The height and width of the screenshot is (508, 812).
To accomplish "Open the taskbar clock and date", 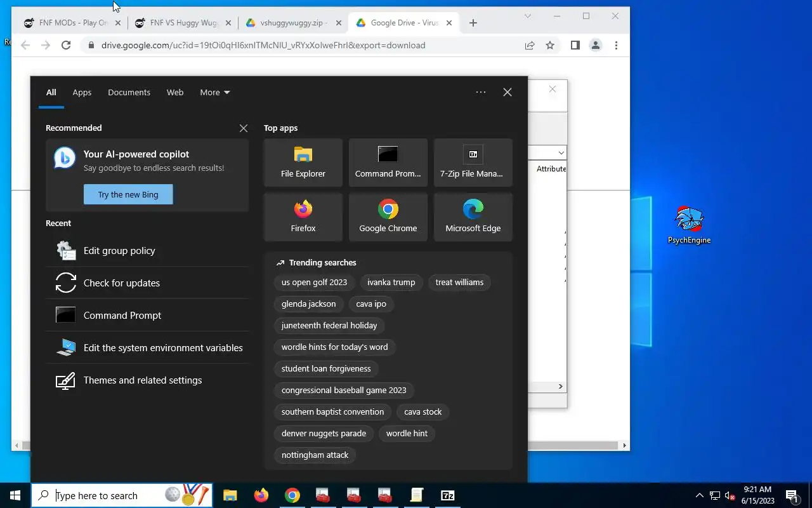I will [758, 495].
